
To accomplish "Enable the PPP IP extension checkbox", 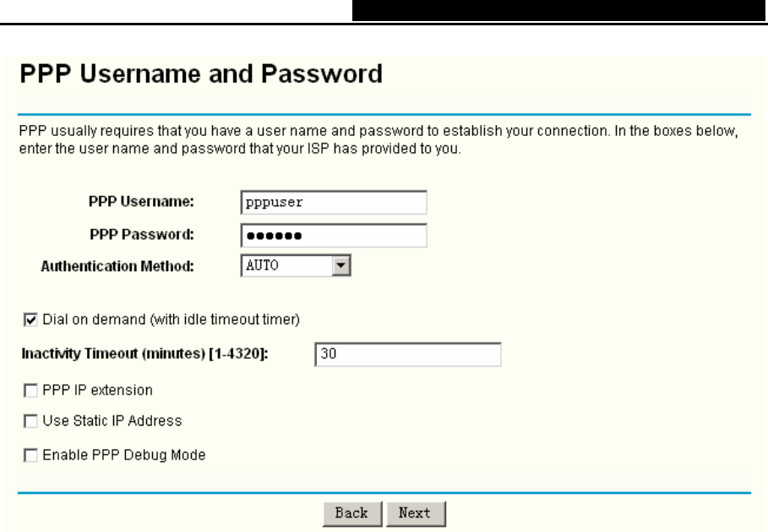I will pos(30,391).
